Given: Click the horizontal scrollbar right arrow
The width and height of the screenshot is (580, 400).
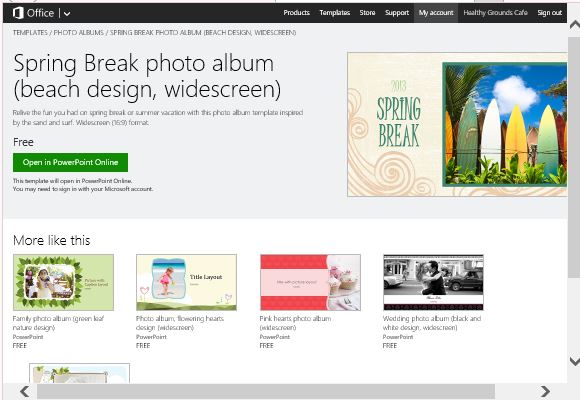Looking at the screenshot, I should 544,391.
